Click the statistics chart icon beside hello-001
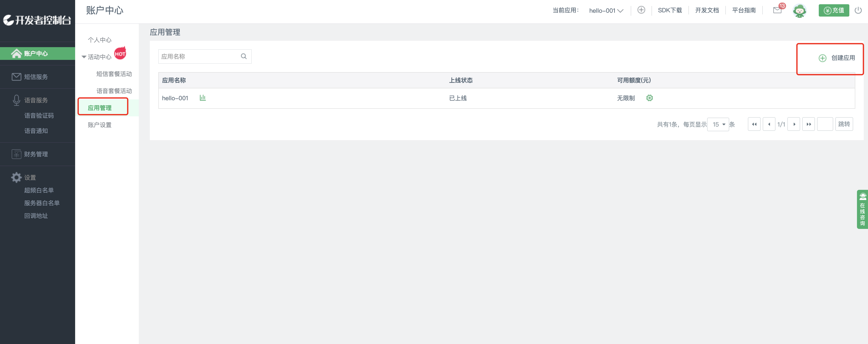868x344 pixels. coord(202,98)
